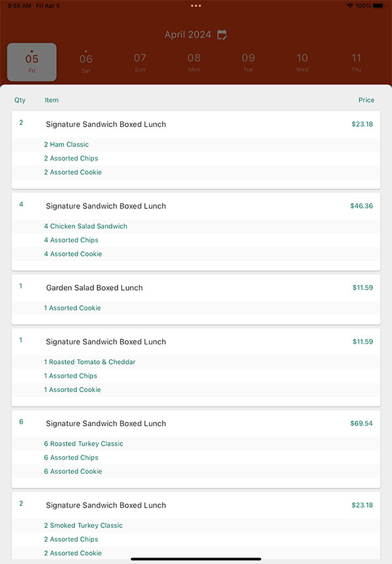Select the Sat 06 date tab

(86, 61)
